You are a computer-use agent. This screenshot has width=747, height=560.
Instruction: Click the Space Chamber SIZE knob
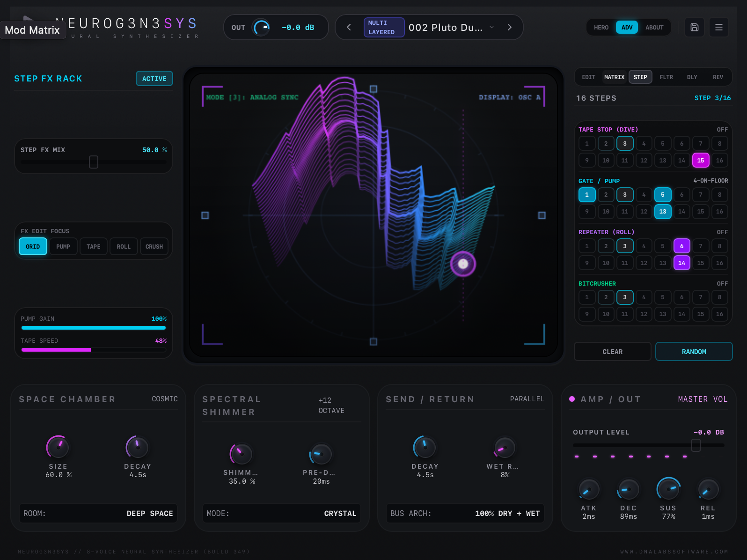[58, 447]
